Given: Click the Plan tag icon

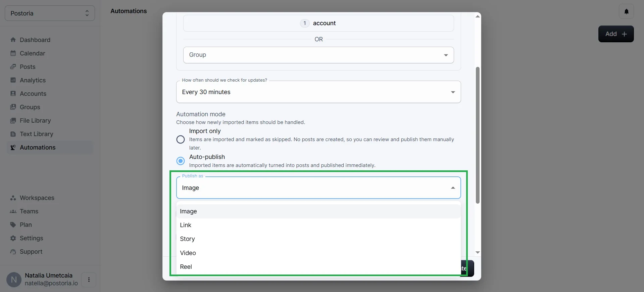Looking at the screenshot, I should 13,224.
